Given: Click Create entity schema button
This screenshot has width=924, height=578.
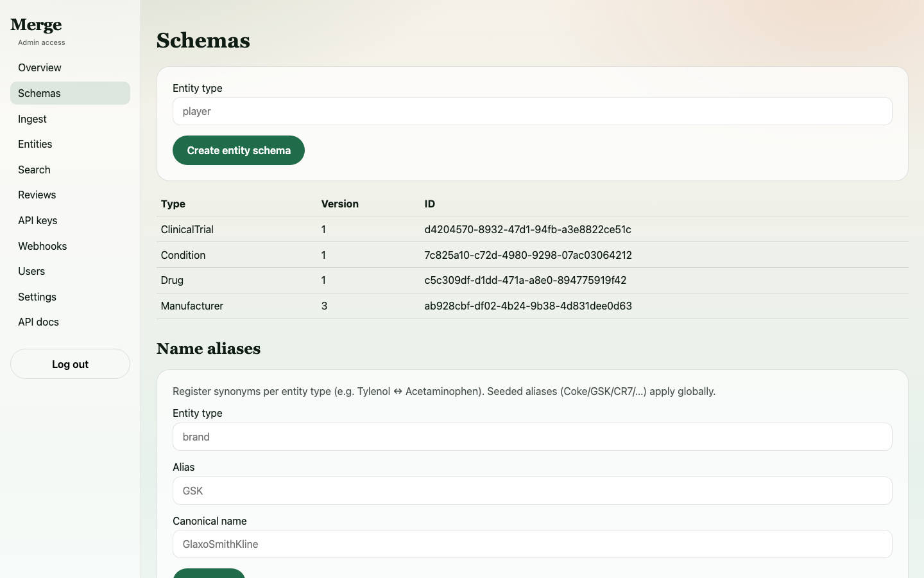Looking at the screenshot, I should [239, 150].
